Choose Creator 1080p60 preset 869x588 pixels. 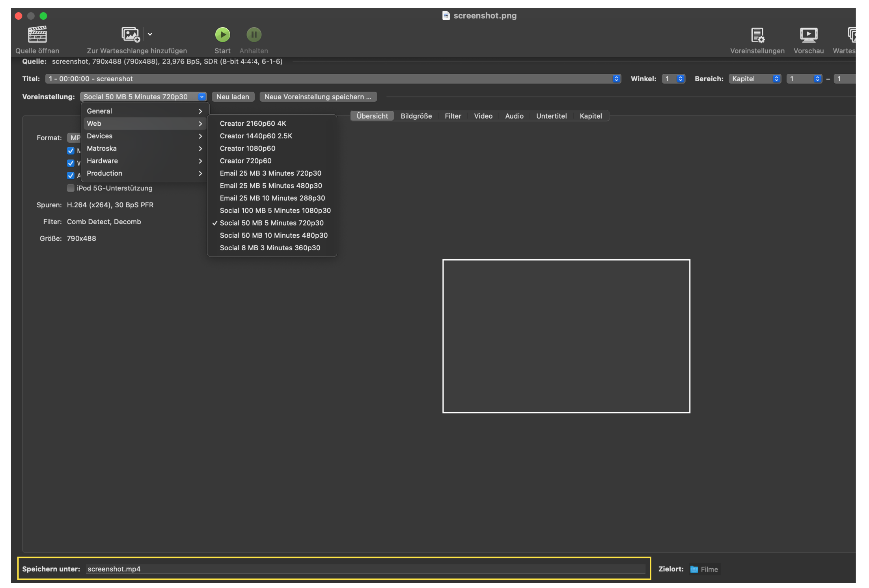click(x=272, y=149)
